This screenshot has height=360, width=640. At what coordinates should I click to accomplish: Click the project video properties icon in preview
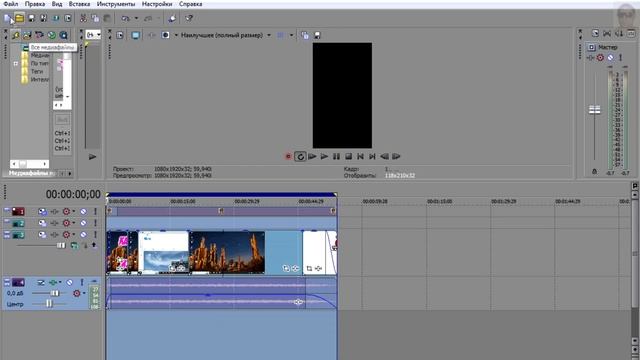click(x=120, y=35)
